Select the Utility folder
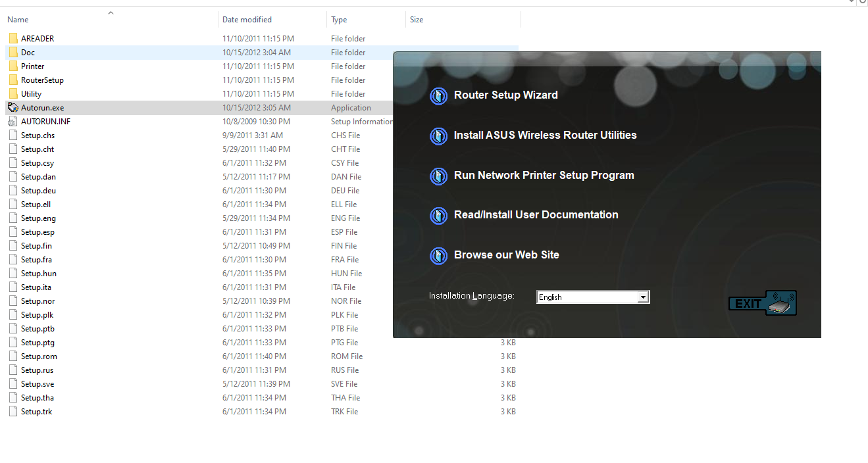Image resolution: width=868 pixels, height=463 pixels. click(31, 94)
